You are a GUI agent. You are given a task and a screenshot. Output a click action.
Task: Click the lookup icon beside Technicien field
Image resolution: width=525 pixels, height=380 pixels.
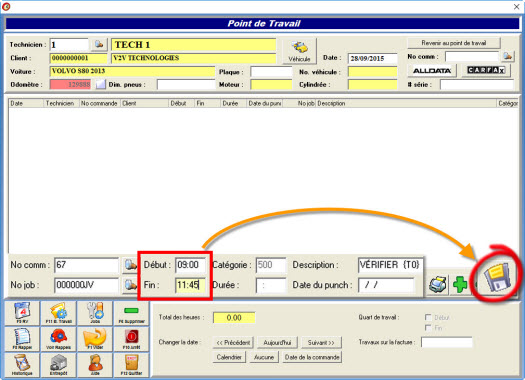coord(99,44)
